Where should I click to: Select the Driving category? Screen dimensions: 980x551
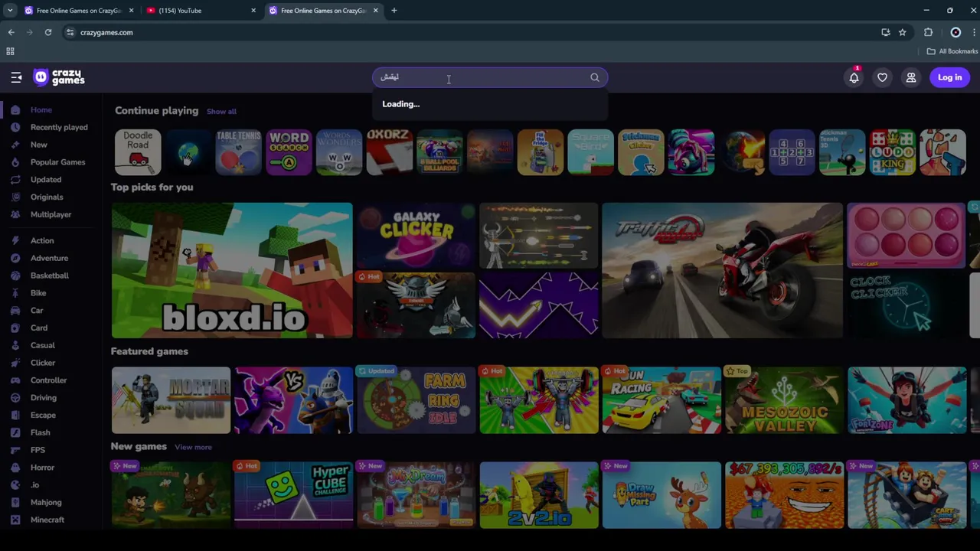(x=43, y=398)
